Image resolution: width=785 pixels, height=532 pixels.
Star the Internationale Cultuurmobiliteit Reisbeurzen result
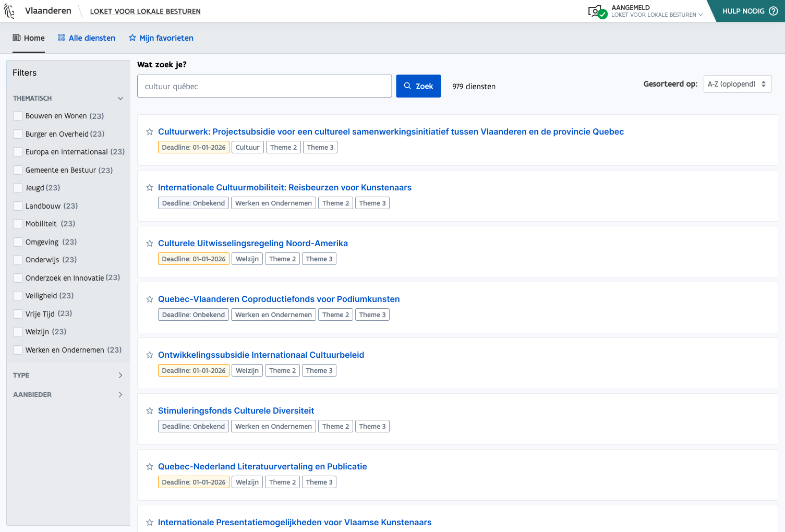point(150,188)
